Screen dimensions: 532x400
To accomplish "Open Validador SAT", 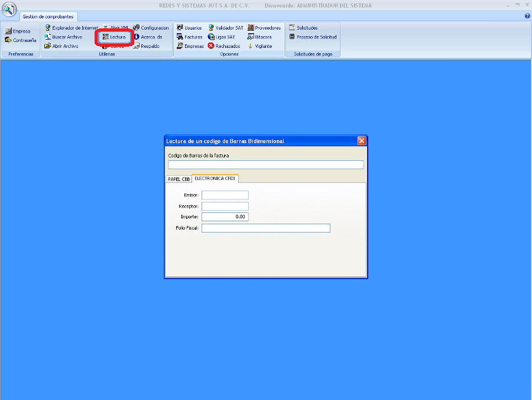I will coord(211,28).
